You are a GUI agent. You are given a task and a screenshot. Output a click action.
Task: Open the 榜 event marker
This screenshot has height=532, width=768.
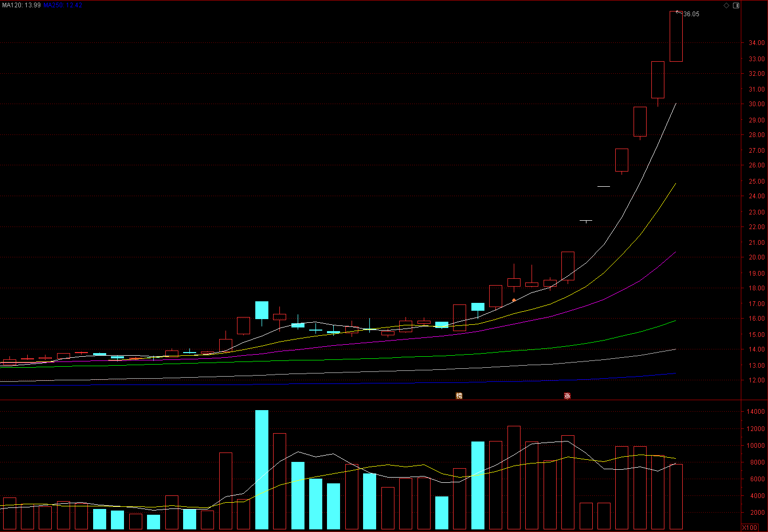coord(459,396)
